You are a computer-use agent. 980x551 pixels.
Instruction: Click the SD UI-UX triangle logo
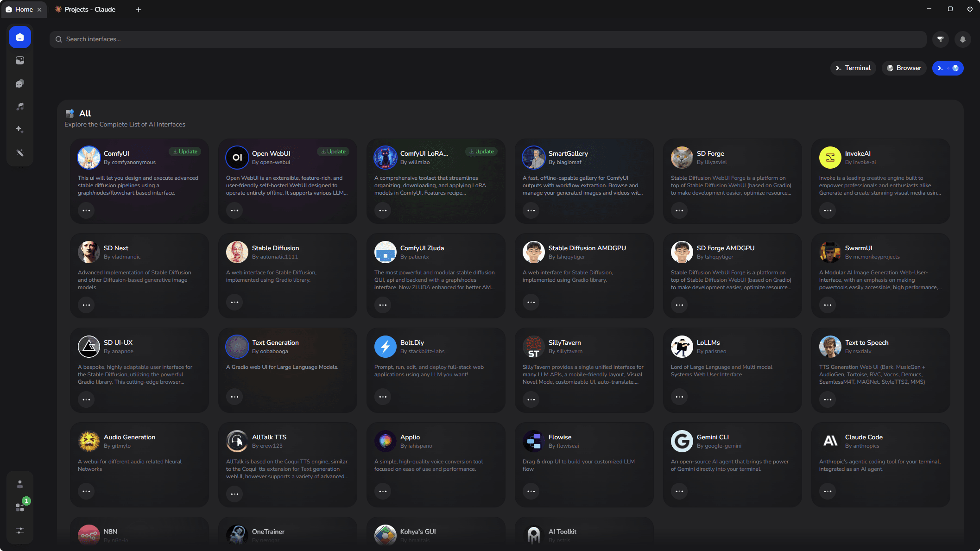click(x=89, y=347)
